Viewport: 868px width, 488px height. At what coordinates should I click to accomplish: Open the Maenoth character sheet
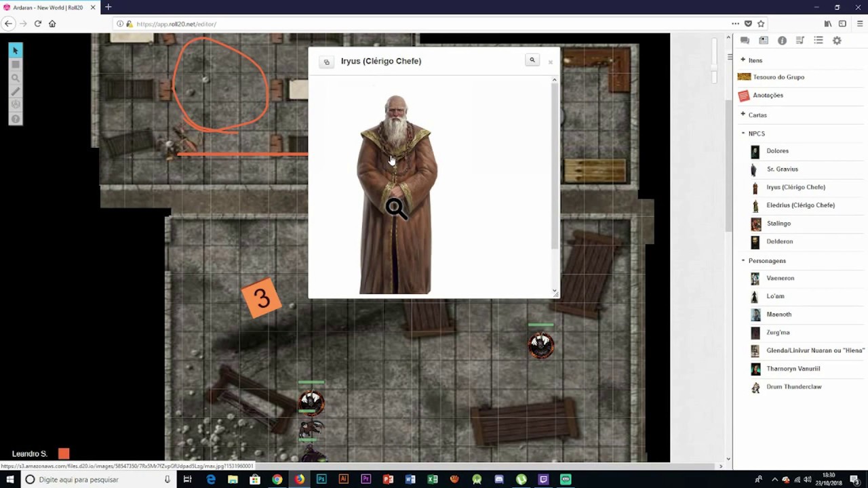pyautogui.click(x=778, y=314)
